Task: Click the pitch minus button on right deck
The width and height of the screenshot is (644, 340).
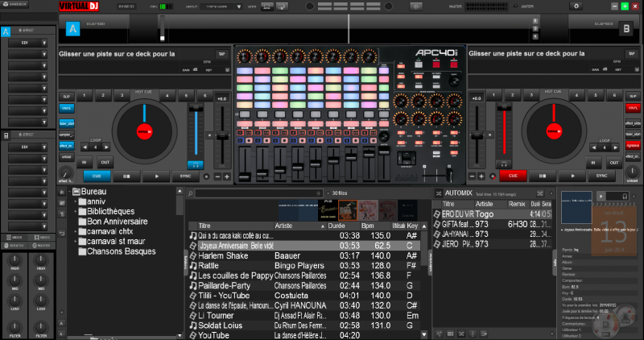Action: 471,176
